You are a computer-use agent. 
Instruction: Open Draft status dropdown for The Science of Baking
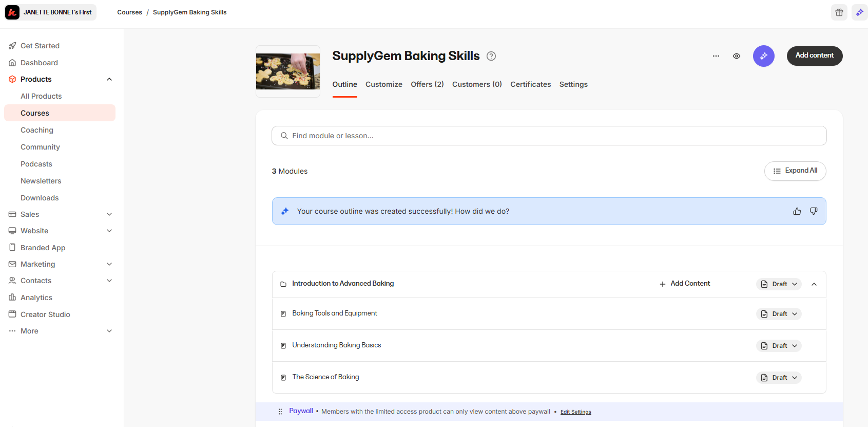tap(779, 378)
